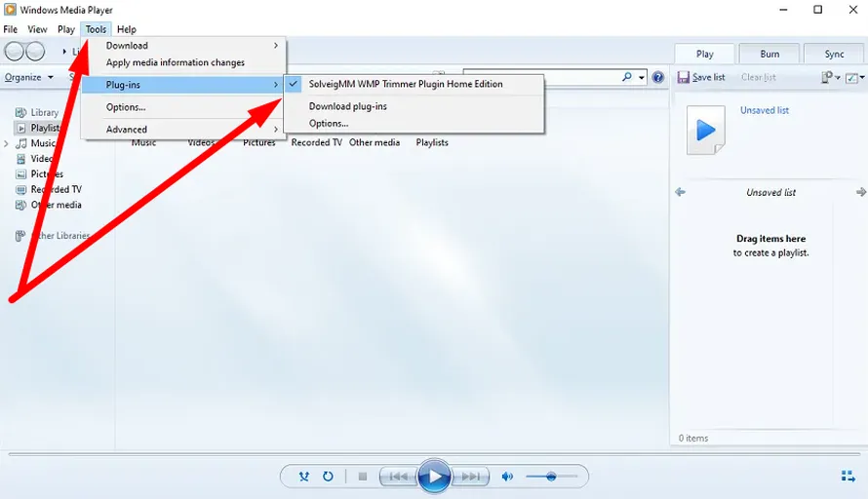The image size is (868, 499).
Task: Click the Back navigation button
Action: click(x=15, y=52)
